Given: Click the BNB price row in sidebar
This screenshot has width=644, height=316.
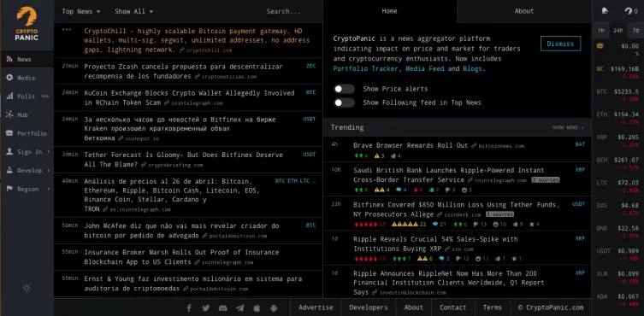Looking at the screenshot, I should (x=617, y=231).
